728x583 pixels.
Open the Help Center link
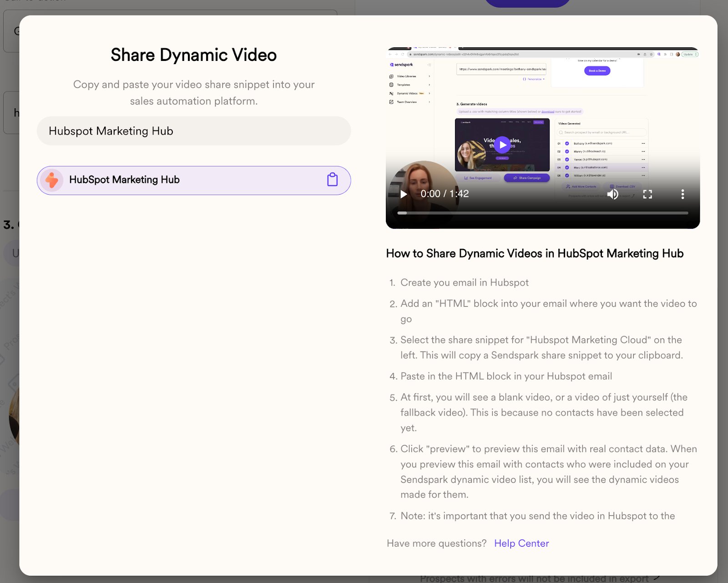coord(521,543)
